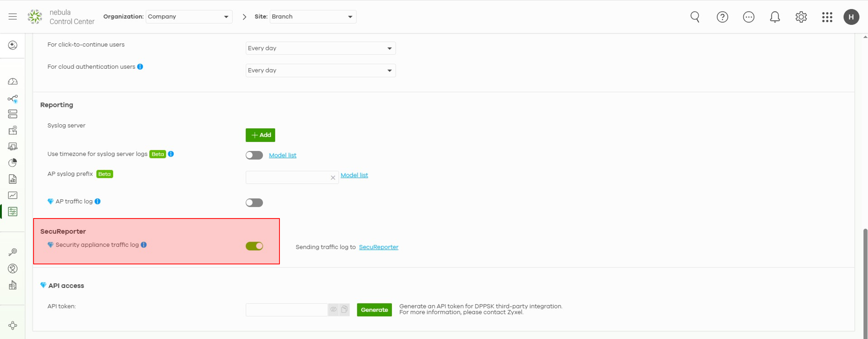Click the AP syslog prefix input

coord(292,177)
